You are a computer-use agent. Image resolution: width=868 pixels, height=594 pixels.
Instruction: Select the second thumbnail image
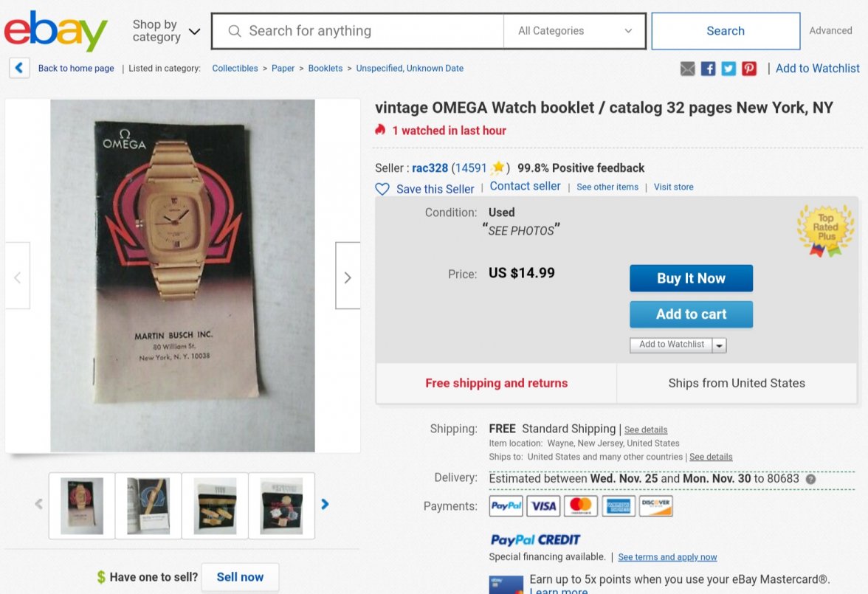point(148,505)
